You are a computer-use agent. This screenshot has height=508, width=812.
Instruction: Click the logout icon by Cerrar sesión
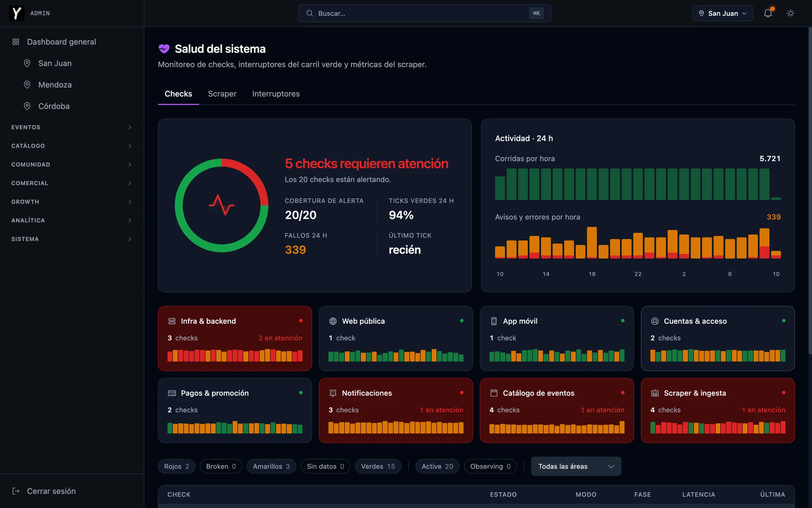[16, 491]
